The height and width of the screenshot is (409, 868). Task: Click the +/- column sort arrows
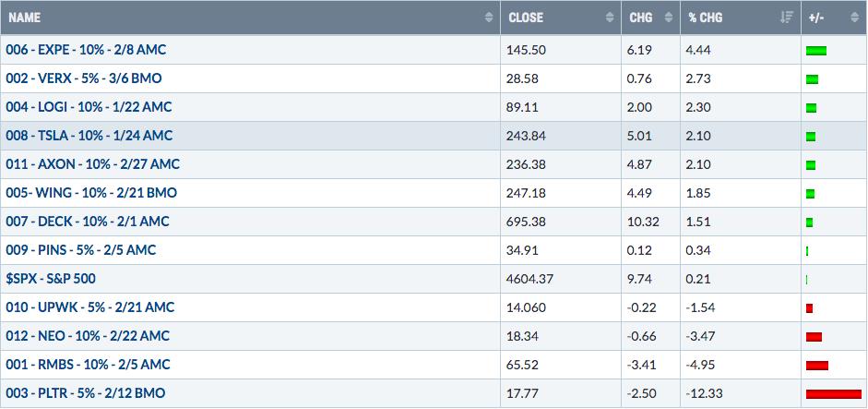click(855, 18)
